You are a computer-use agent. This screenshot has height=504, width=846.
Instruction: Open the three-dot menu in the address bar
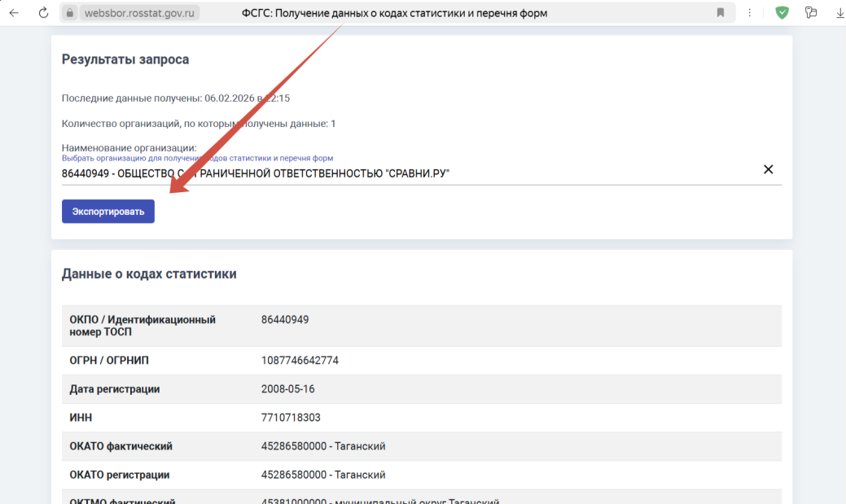coord(749,13)
